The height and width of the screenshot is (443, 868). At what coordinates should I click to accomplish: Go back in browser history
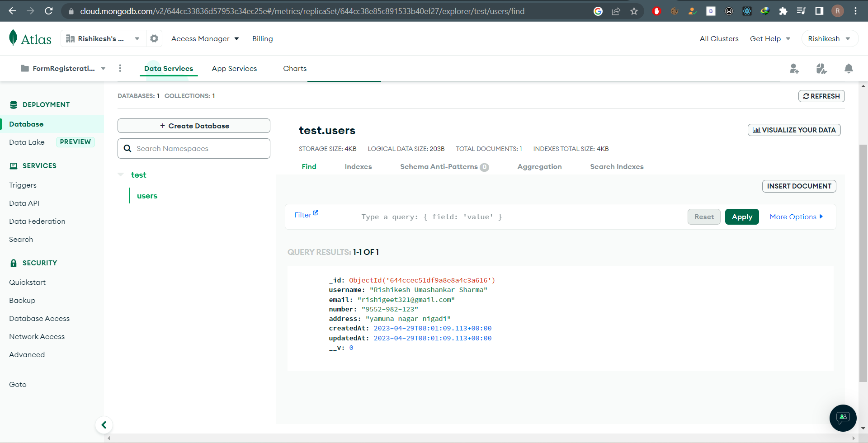click(13, 11)
